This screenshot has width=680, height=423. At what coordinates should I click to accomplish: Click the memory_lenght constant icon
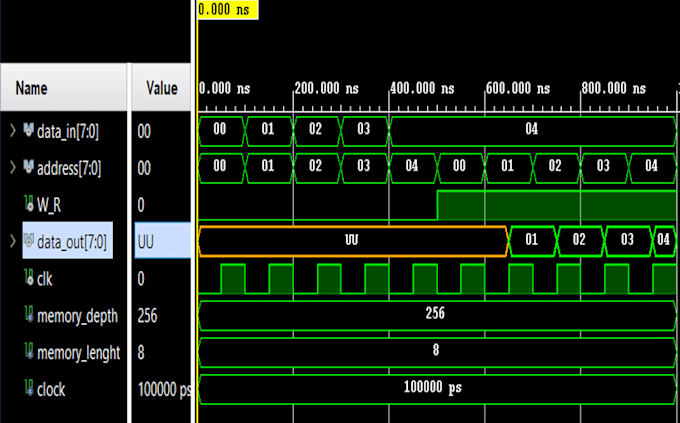29,351
